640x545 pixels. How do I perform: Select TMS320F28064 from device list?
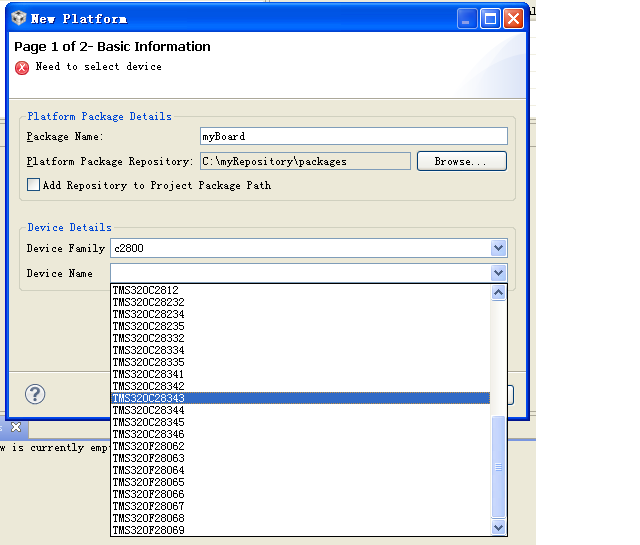[300, 470]
